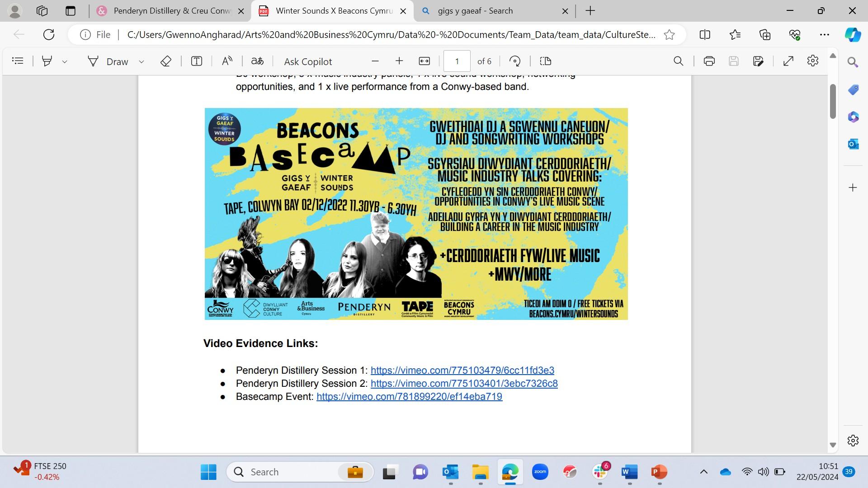
Task: Activate the Read aloud icon
Action: 227,61
